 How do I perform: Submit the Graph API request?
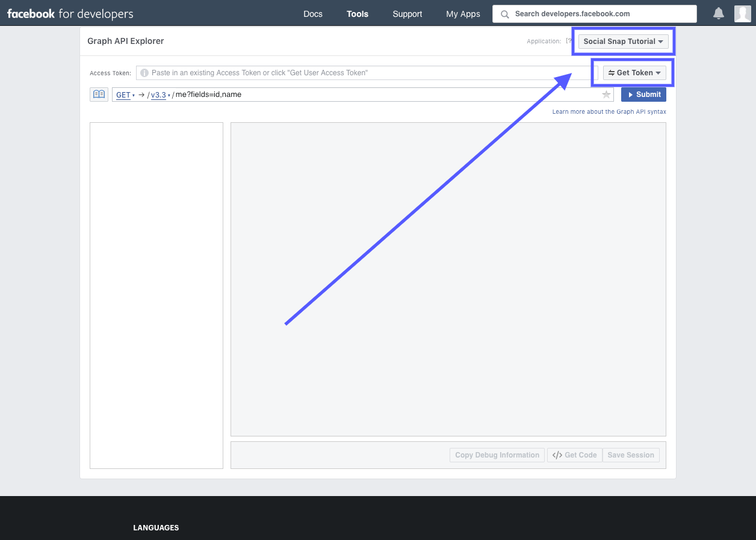[643, 94]
